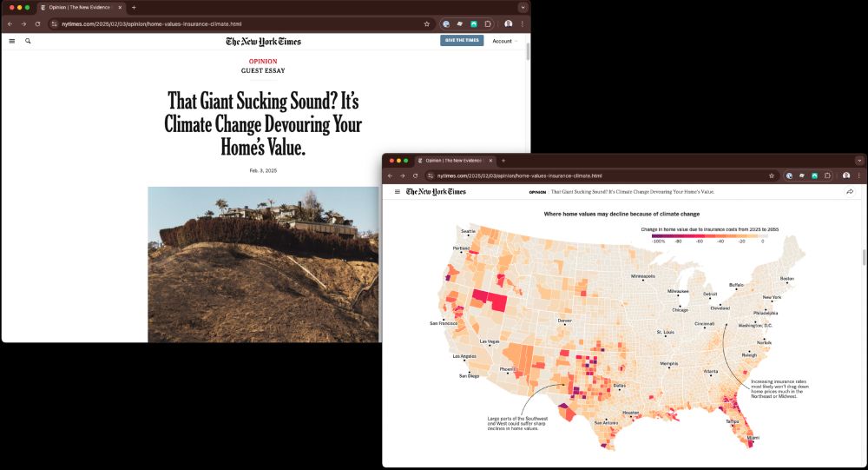
Task: Open the OPINION link in the map window header
Action: [537, 192]
